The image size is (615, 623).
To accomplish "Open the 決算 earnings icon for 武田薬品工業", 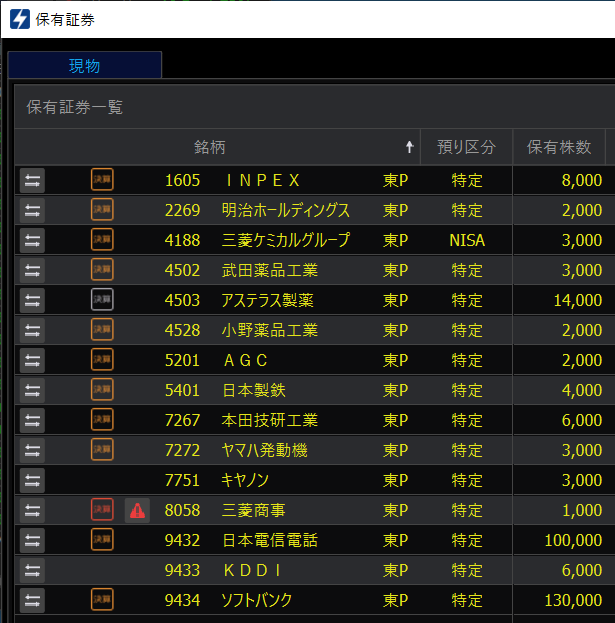I will pyautogui.click(x=102, y=269).
